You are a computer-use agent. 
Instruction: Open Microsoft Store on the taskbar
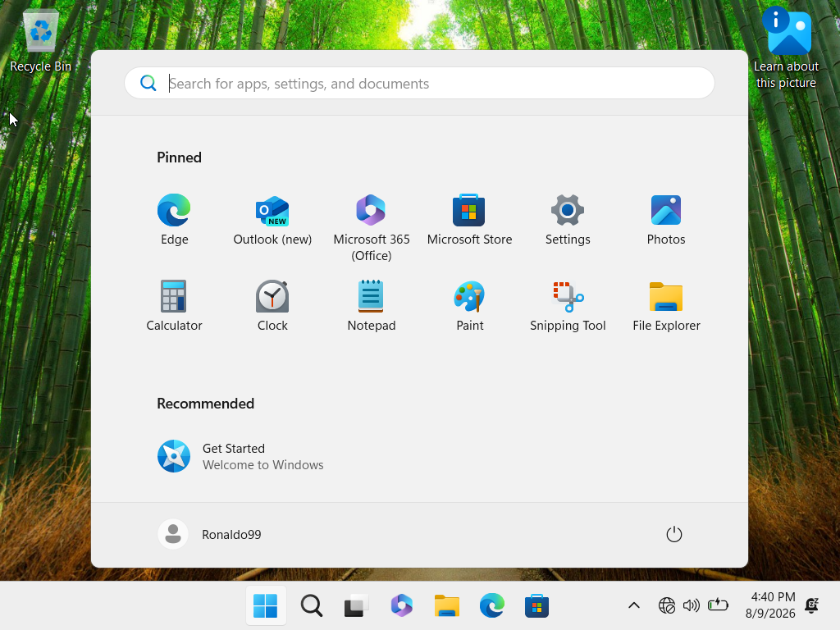click(x=536, y=606)
